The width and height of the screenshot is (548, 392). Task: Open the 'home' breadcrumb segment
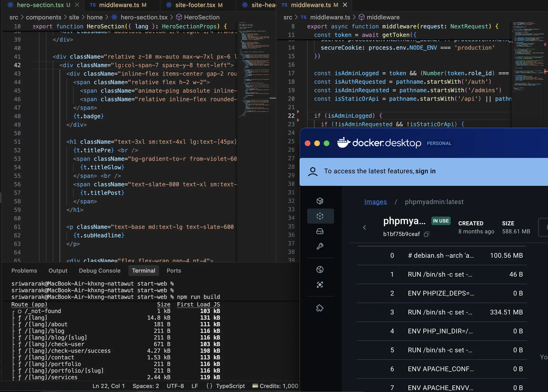(95, 17)
